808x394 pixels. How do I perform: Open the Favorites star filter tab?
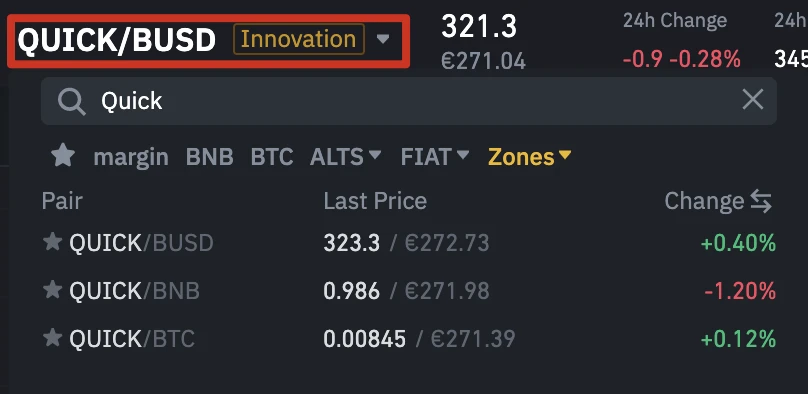click(63, 156)
